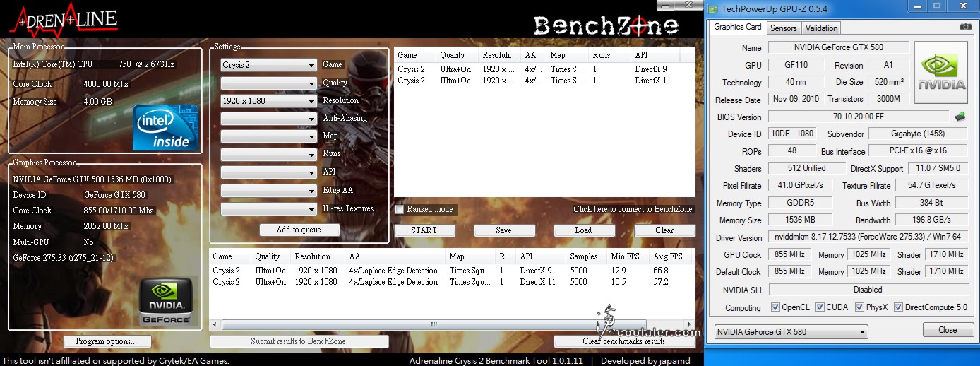
Task: Switch to the Sensors tab
Action: tap(783, 28)
